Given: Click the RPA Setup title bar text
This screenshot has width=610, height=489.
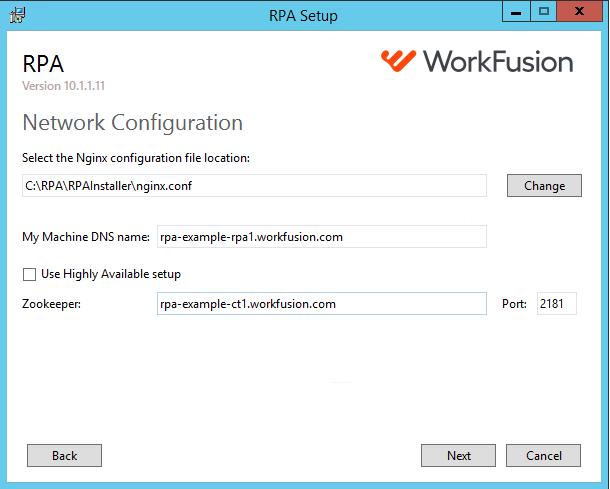Looking at the screenshot, I should click(303, 16).
